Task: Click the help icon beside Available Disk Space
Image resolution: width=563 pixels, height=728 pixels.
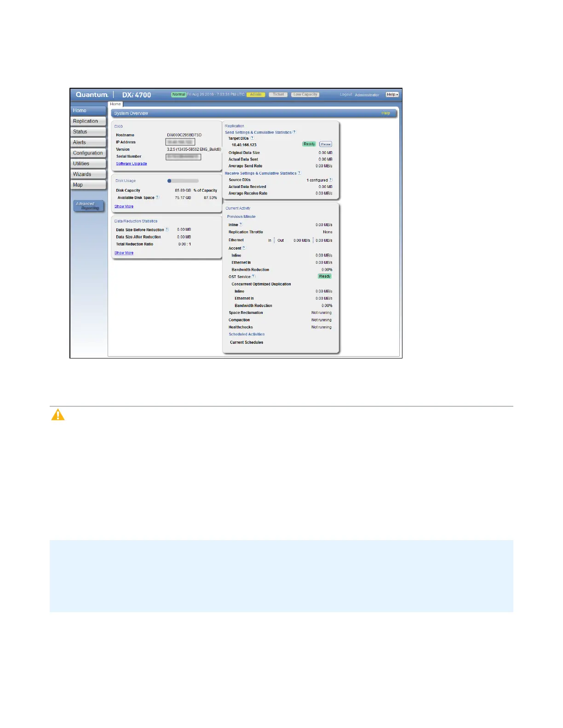Action: [157, 197]
